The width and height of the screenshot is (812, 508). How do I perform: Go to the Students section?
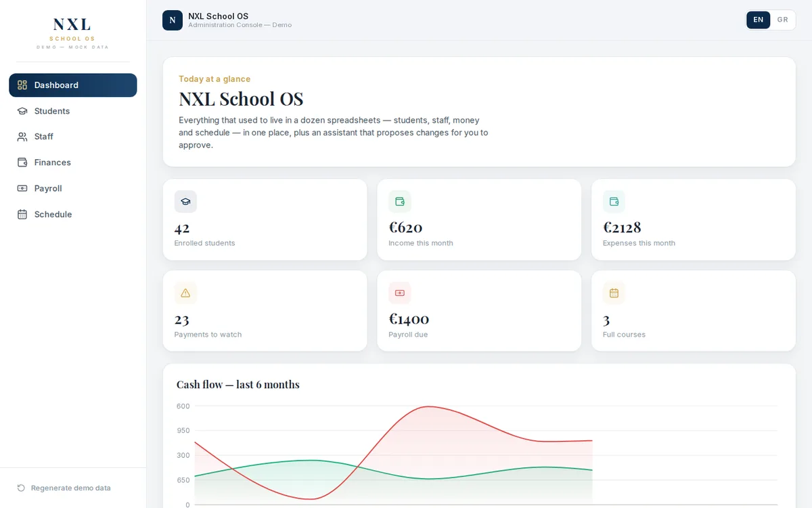(73, 111)
